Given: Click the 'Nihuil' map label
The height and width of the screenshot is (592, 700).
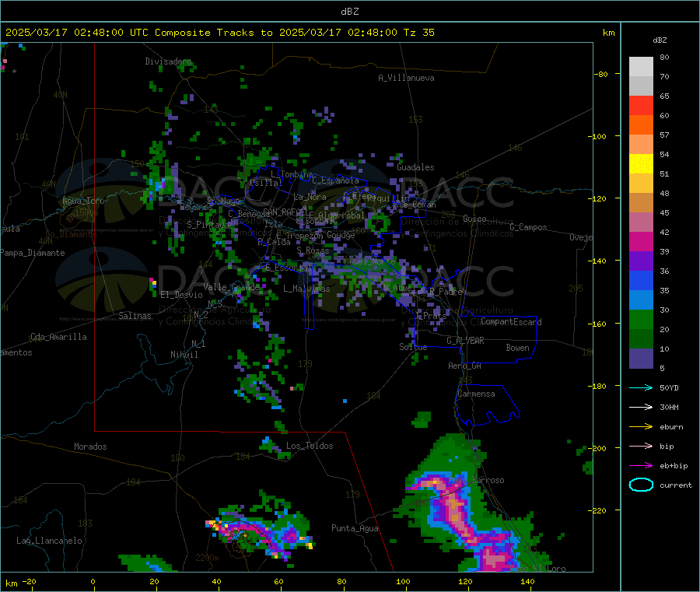Looking at the screenshot, I should (184, 355).
